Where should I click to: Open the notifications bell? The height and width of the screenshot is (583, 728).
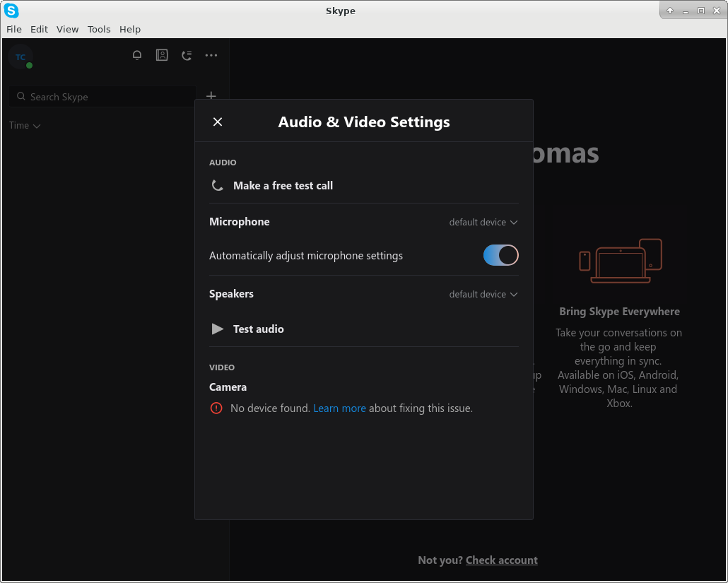[x=137, y=55]
